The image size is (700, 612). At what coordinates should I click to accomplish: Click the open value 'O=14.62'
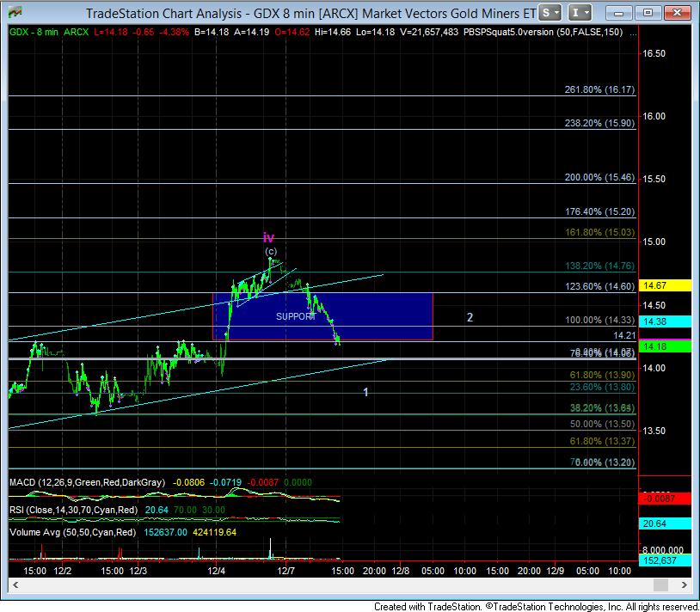292,32
